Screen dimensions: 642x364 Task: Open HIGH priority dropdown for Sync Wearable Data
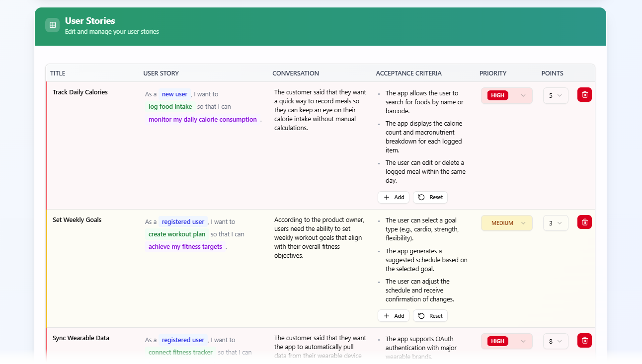[506, 342]
